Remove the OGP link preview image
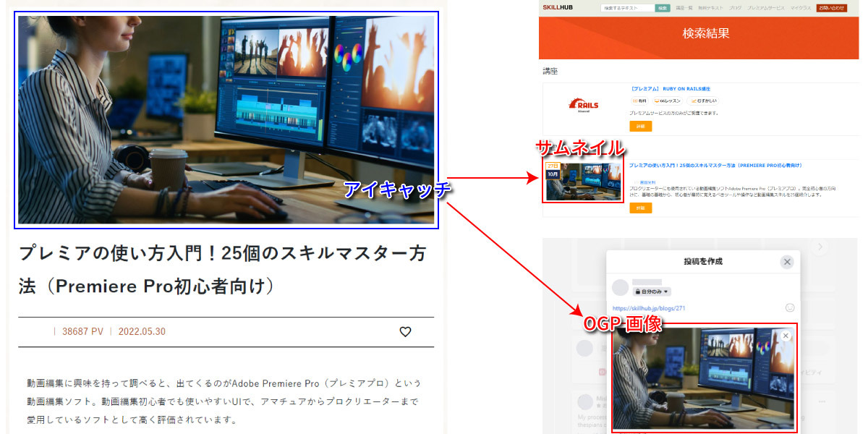Screen dimensions: 868x434 (x=786, y=336)
